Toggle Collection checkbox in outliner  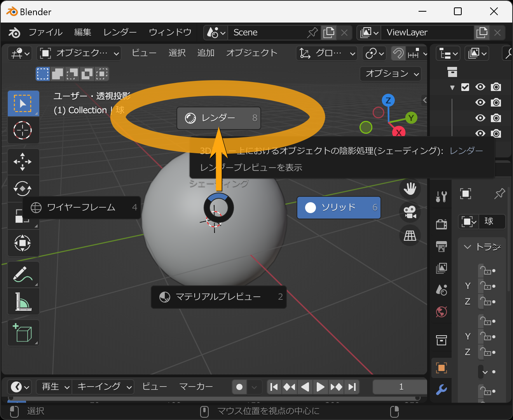(465, 87)
